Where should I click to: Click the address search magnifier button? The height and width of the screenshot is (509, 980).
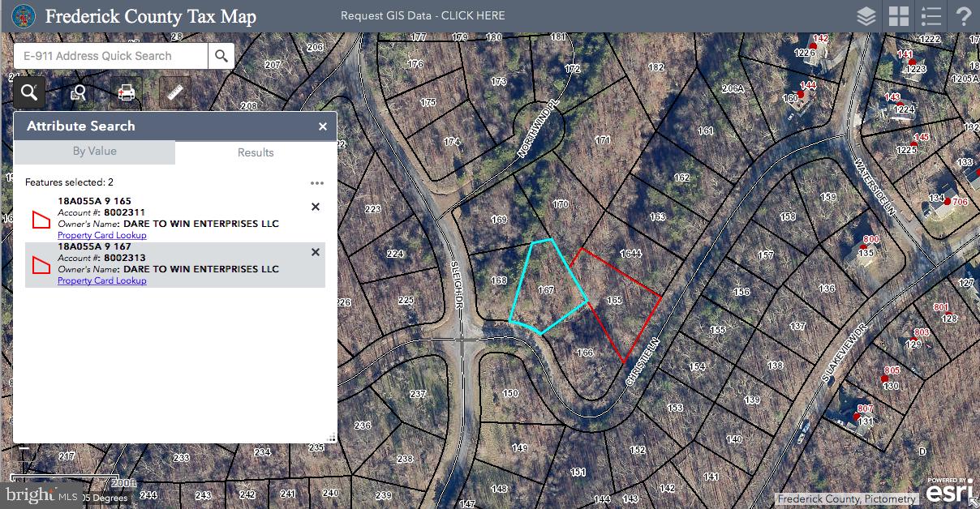pos(221,56)
